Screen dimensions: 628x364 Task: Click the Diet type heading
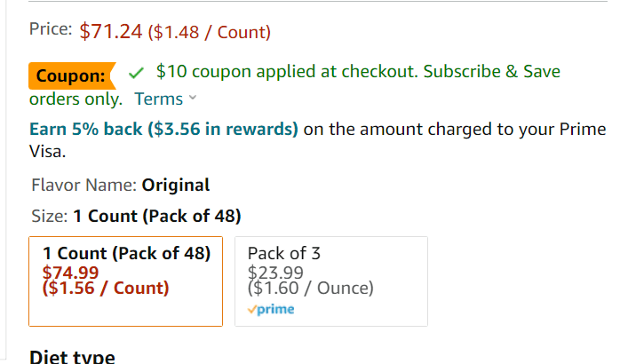coord(72,357)
